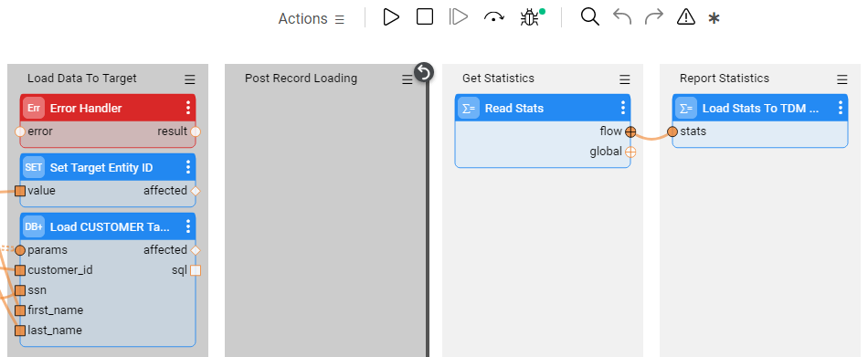Run the flow with play icon
The height and width of the screenshot is (357, 868).
pyautogui.click(x=391, y=17)
